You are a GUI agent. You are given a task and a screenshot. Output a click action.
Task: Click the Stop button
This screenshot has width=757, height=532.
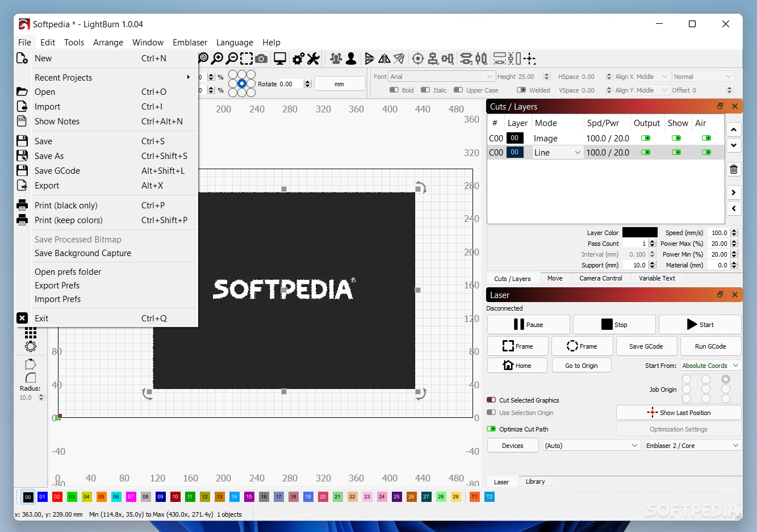pyautogui.click(x=614, y=325)
